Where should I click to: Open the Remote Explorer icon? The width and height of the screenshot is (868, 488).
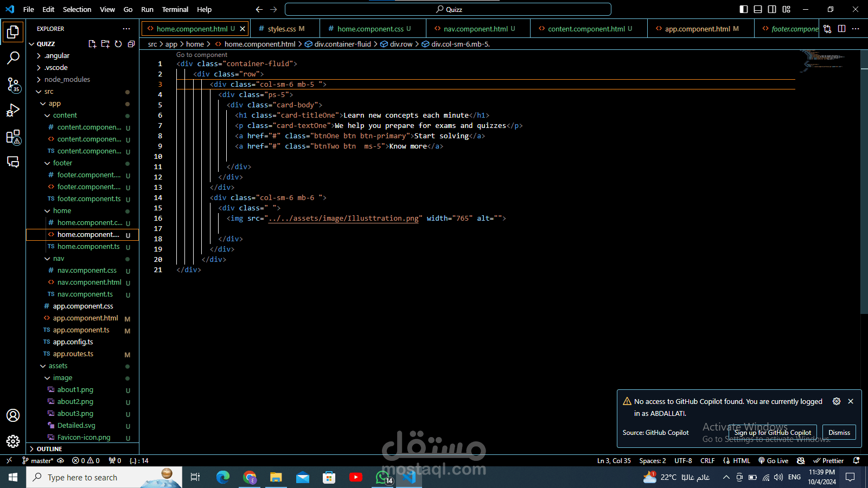(13, 162)
